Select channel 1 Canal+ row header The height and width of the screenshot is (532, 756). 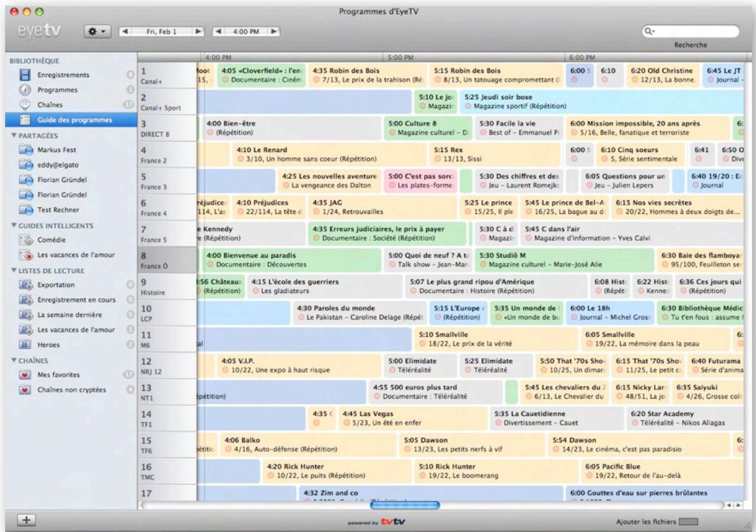pos(167,75)
